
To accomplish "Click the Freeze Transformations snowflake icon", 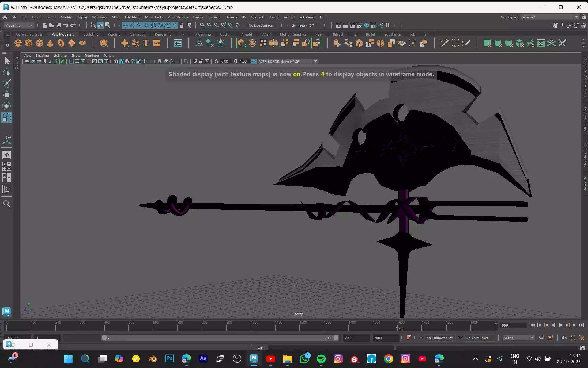I will 221,43.
